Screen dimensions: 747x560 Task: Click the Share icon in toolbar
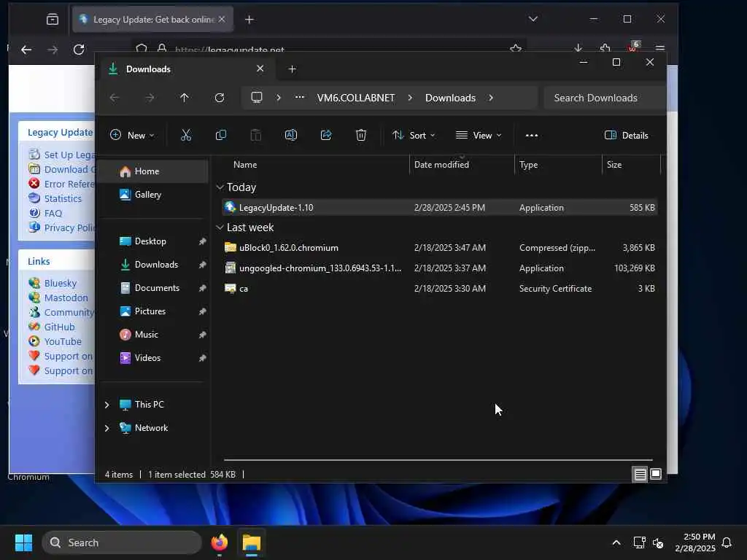pyautogui.click(x=326, y=135)
